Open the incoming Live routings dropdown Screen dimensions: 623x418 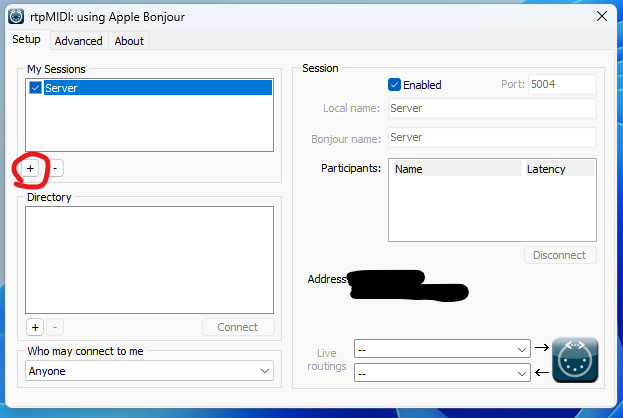pyautogui.click(x=442, y=373)
